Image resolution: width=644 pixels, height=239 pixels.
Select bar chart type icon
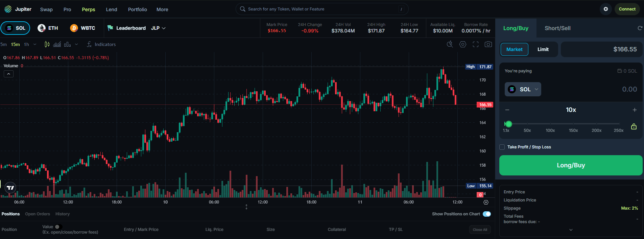(67, 44)
